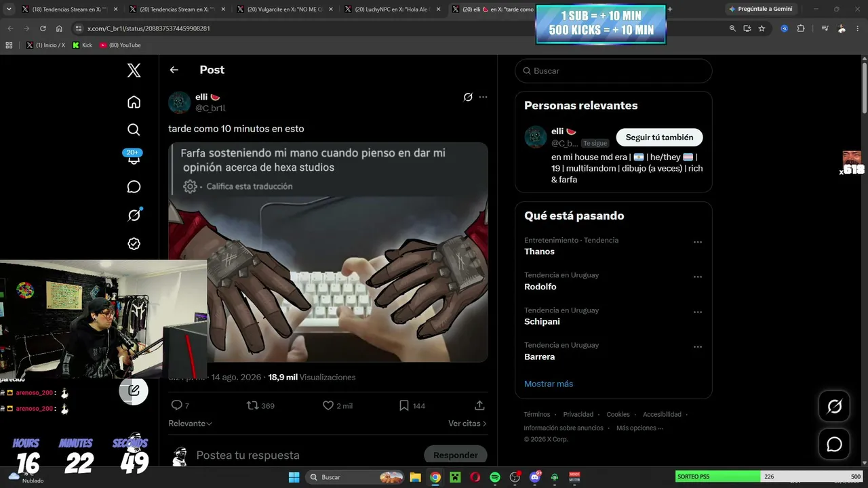
Task: Click the 'Responder' button
Action: (x=456, y=455)
